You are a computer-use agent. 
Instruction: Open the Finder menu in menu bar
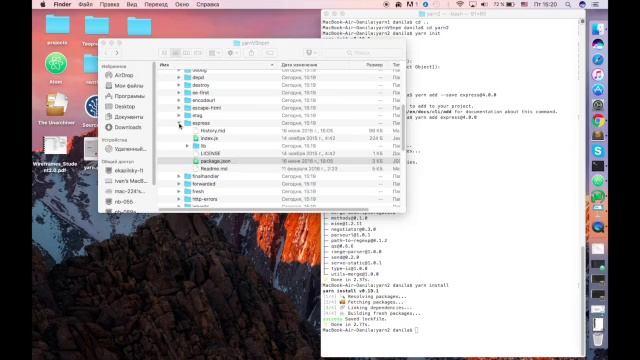[x=62, y=4]
